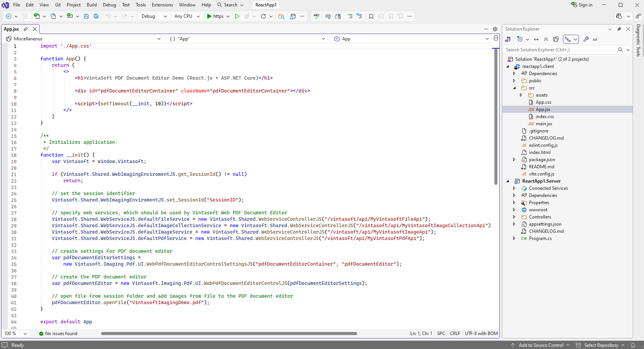Open the Any CPU platform dropdown

click(x=187, y=16)
